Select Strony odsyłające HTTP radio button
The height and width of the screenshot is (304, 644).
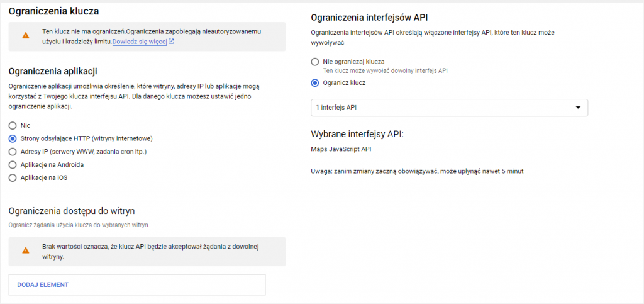(x=13, y=138)
